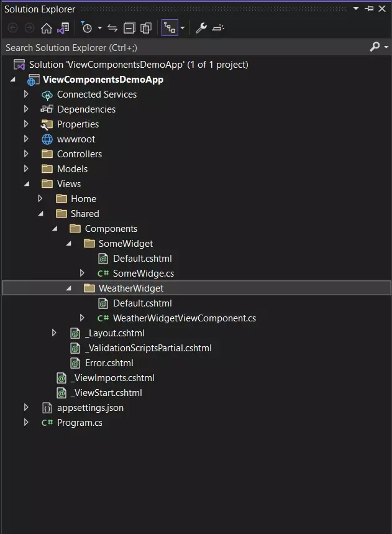Viewport: 392px width, 534px height.
Task: Close the Solution Explorer panel
Action: 383,9
